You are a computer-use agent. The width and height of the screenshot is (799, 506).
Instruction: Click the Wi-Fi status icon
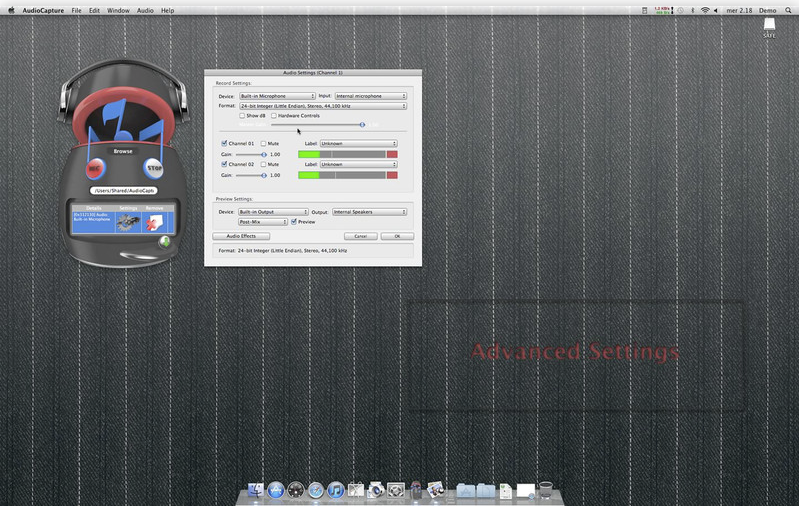(705, 10)
